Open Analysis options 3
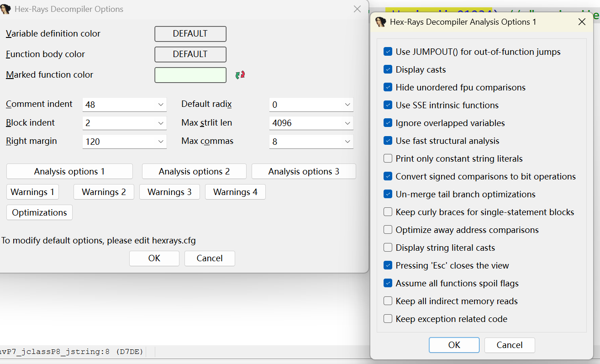 coord(304,172)
